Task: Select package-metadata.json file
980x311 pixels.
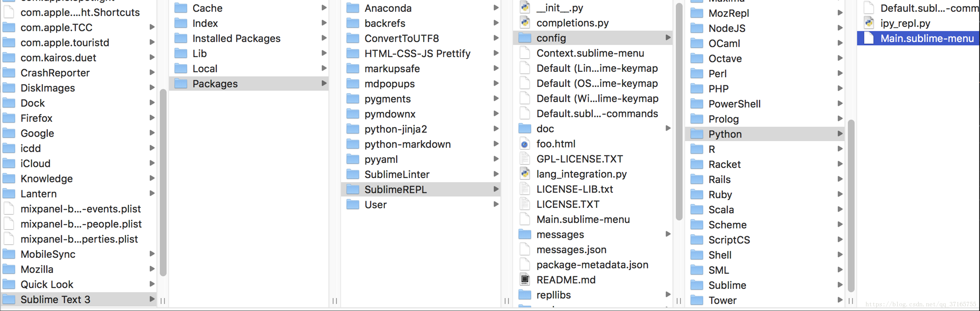Action: point(593,265)
